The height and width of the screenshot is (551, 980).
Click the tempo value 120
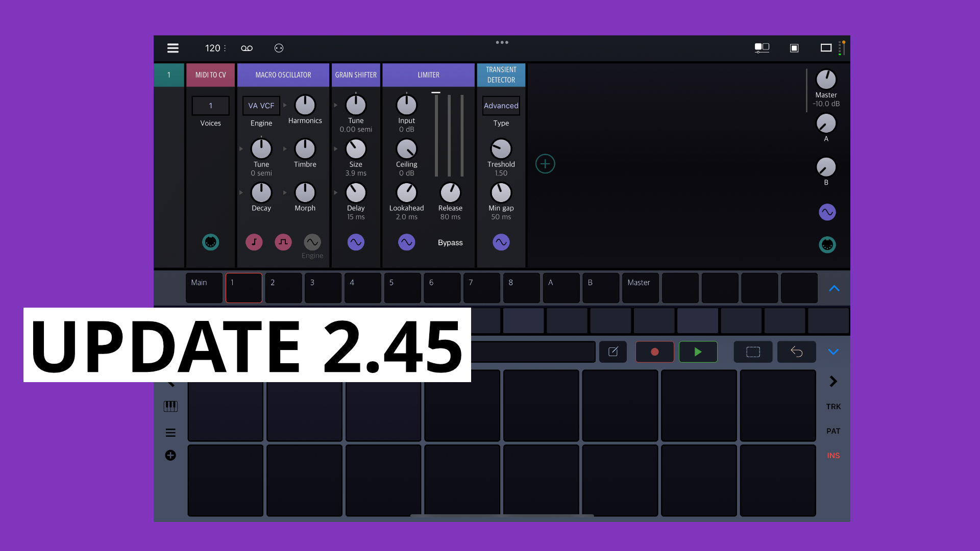coord(212,48)
